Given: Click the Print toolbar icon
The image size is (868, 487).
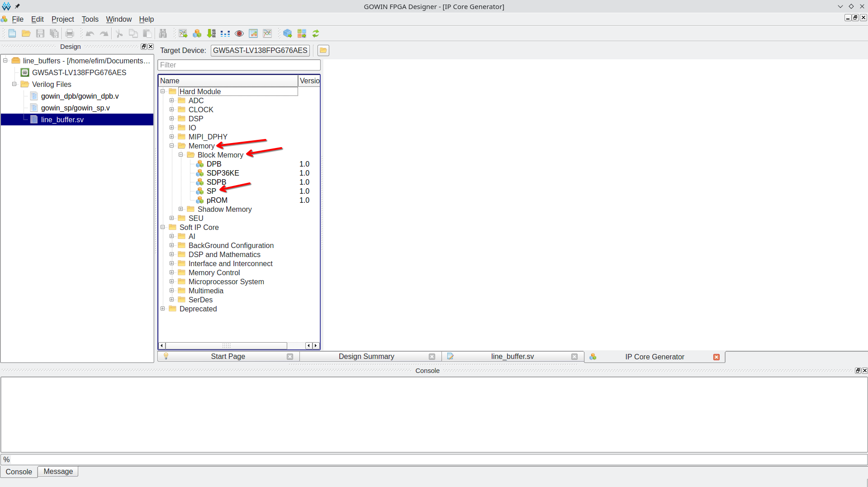Looking at the screenshot, I should [70, 33].
